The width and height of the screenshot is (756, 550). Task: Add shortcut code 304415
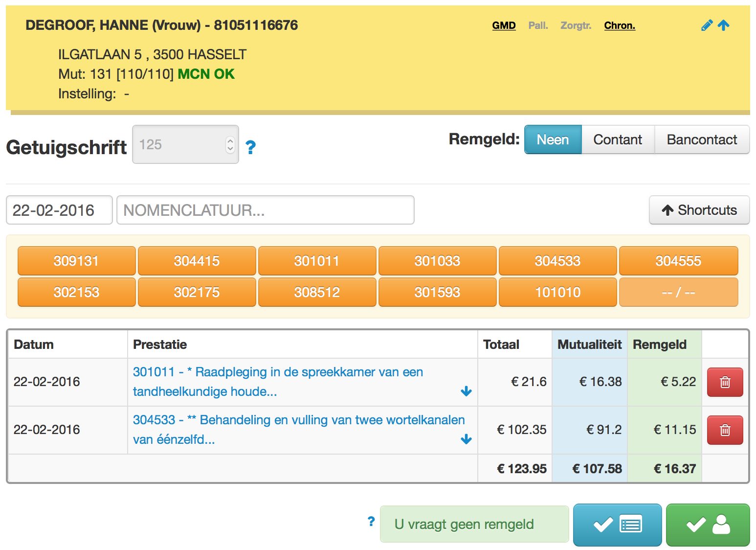[197, 261]
